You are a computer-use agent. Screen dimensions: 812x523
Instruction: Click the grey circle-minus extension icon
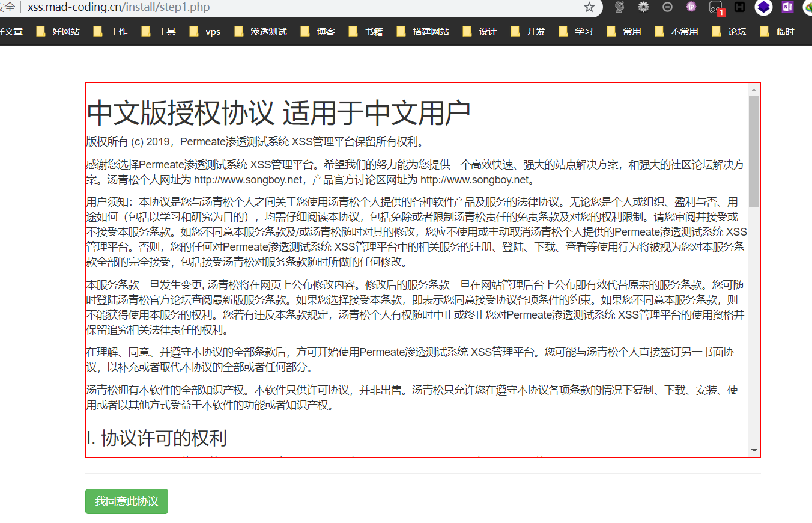[x=667, y=7]
